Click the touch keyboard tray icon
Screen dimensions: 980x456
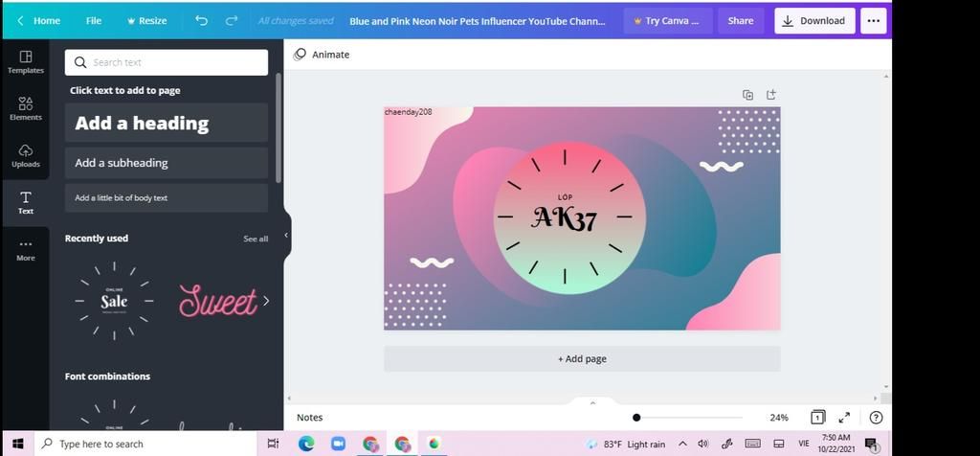752,444
